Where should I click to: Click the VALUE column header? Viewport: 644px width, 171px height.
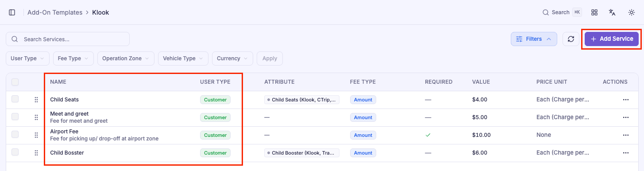pyautogui.click(x=481, y=82)
